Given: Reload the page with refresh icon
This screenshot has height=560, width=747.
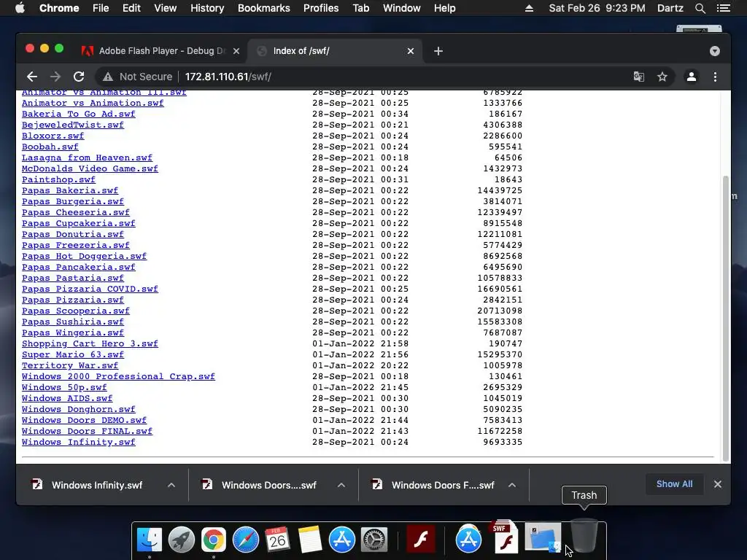Looking at the screenshot, I should [x=79, y=77].
